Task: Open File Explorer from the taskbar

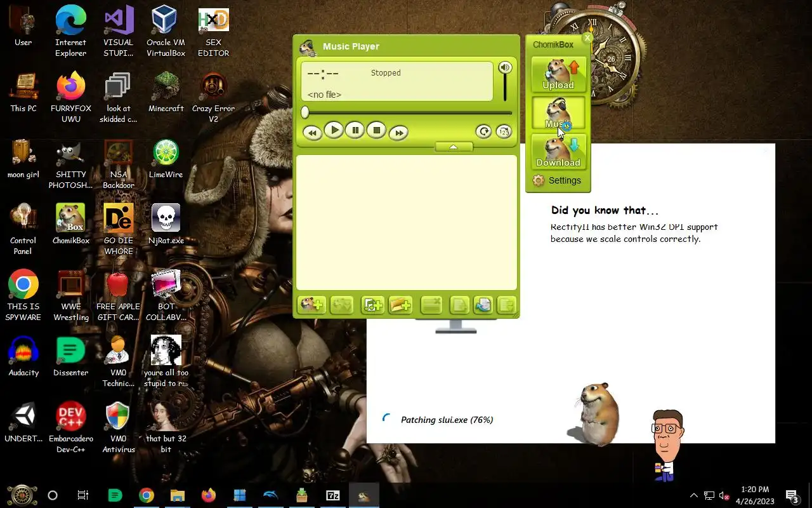Action: 177,495
